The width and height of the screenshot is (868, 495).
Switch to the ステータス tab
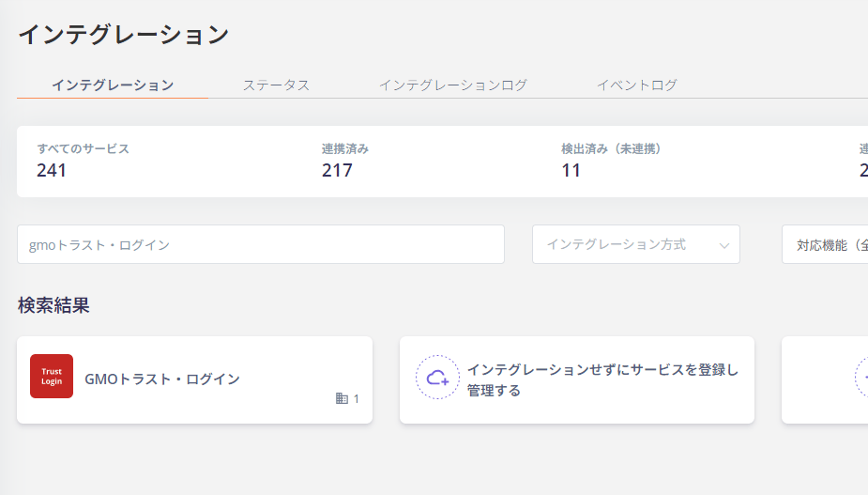tap(276, 85)
